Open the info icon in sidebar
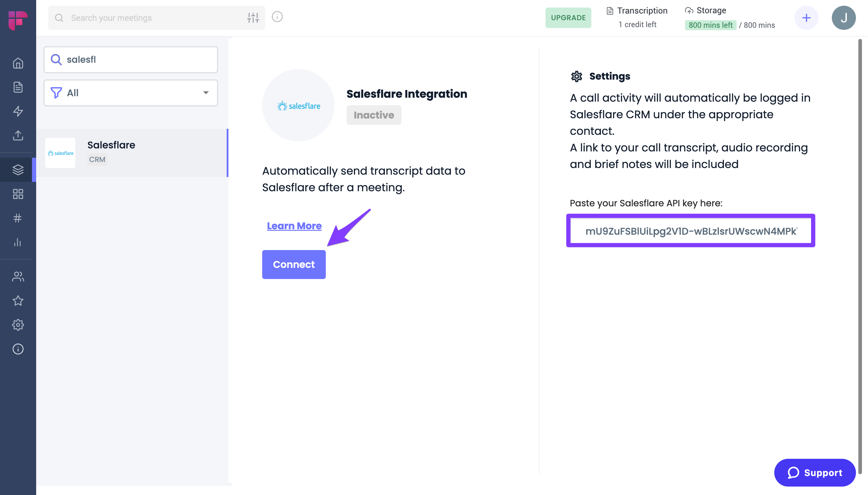 (18, 349)
